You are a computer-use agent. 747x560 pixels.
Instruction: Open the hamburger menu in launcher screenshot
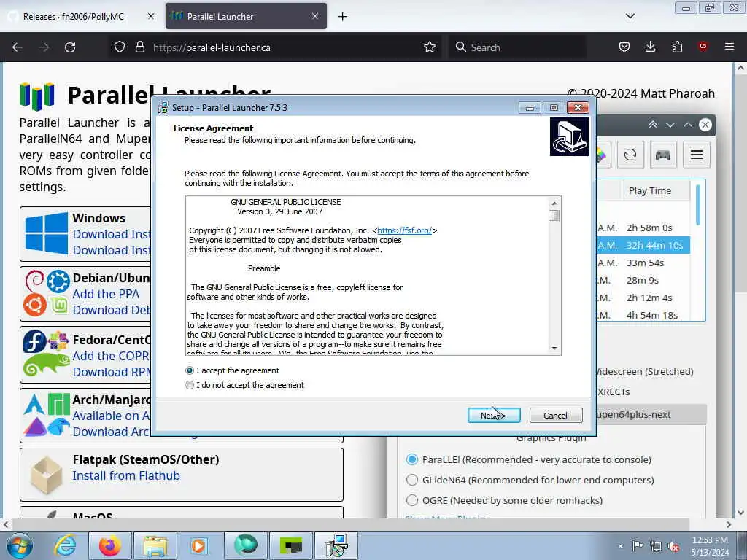click(x=697, y=155)
